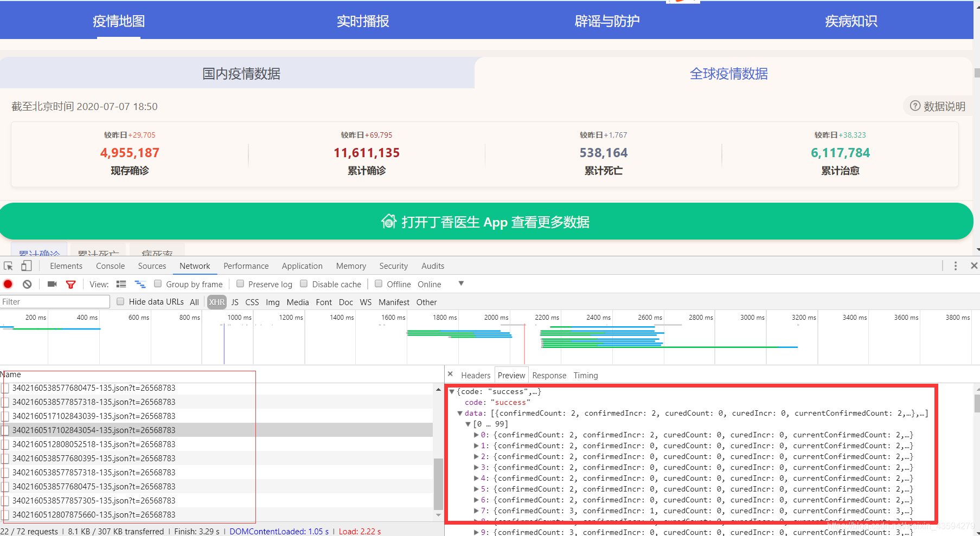Open 疫情地图 navigation item
Viewport: 980px width, 536px height.
pos(119,21)
